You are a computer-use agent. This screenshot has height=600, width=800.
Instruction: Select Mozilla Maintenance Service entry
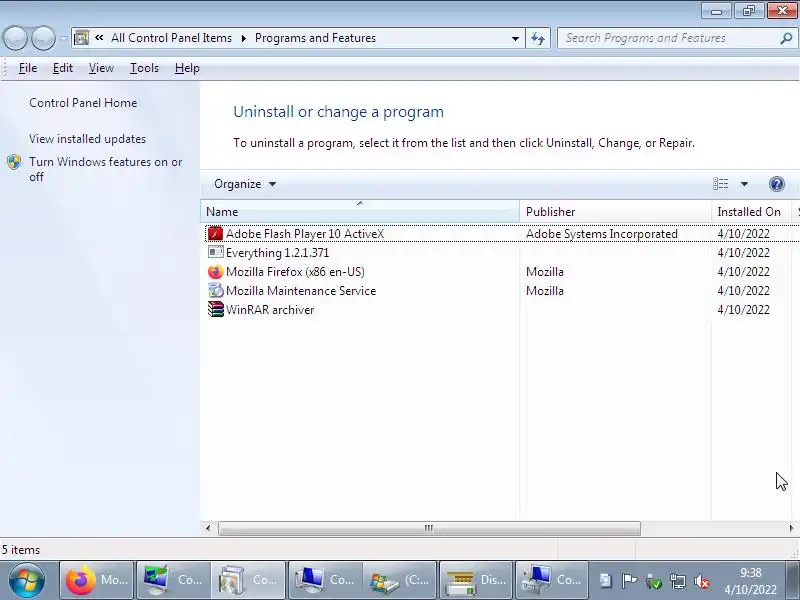pos(301,291)
